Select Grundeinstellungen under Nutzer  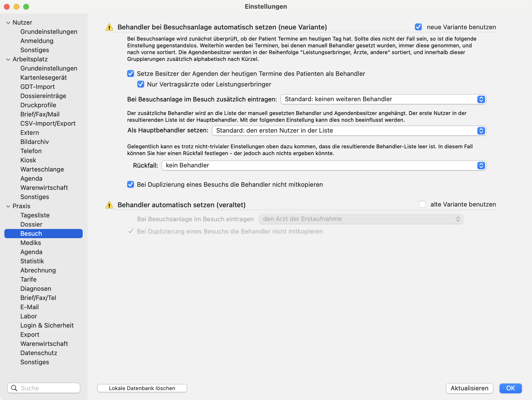(x=49, y=32)
